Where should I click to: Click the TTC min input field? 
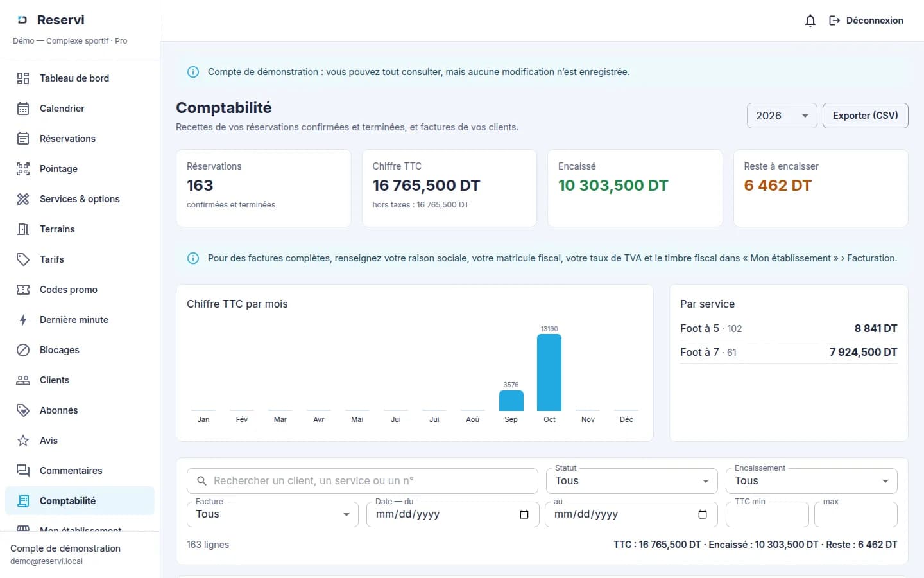click(767, 514)
